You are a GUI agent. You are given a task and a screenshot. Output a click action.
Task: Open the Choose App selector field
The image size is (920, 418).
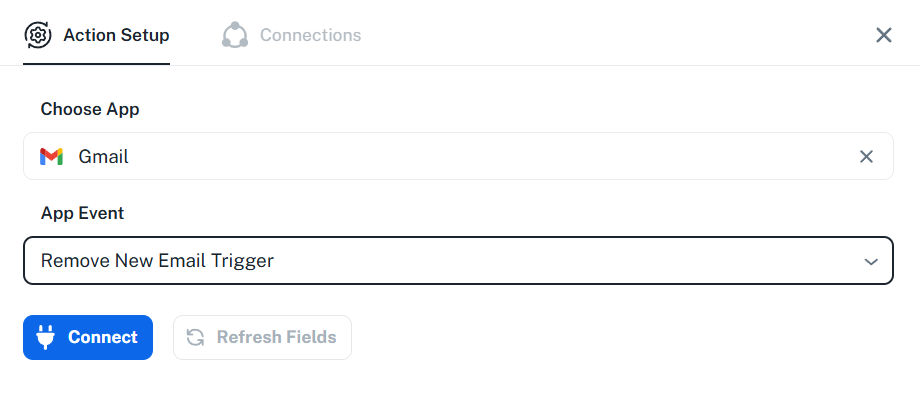458,156
